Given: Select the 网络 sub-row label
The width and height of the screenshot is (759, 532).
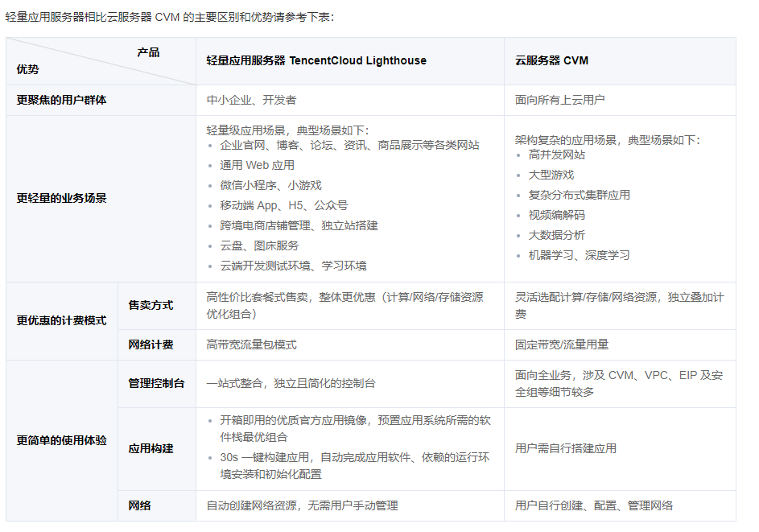Looking at the screenshot, I should pos(139,506).
